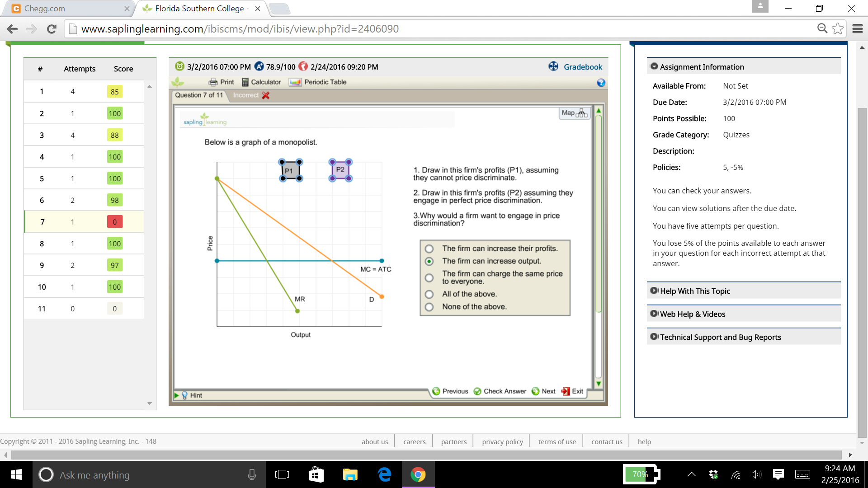
Task: Exit the assignment with Exit icon
Action: (566, 391)
